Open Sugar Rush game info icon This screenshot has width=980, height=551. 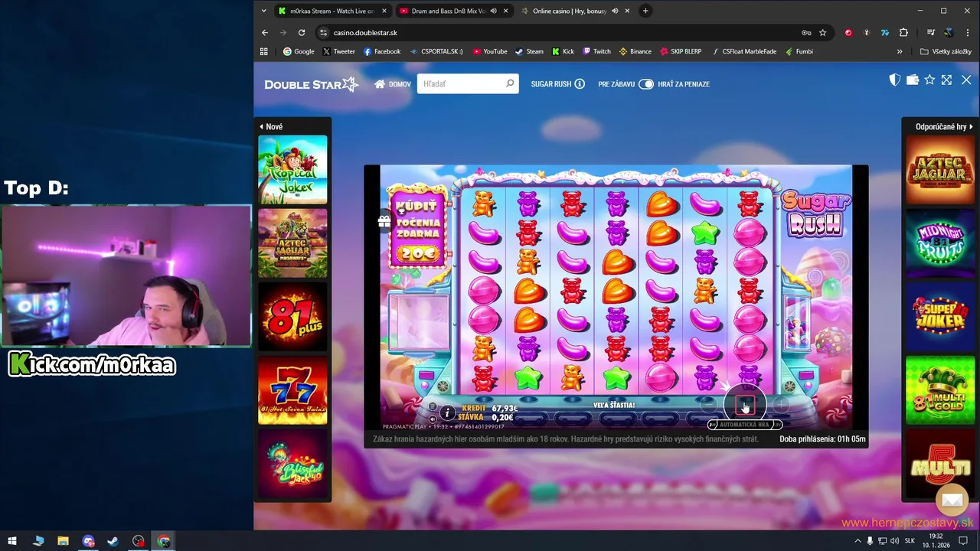[x=580, y=84]
